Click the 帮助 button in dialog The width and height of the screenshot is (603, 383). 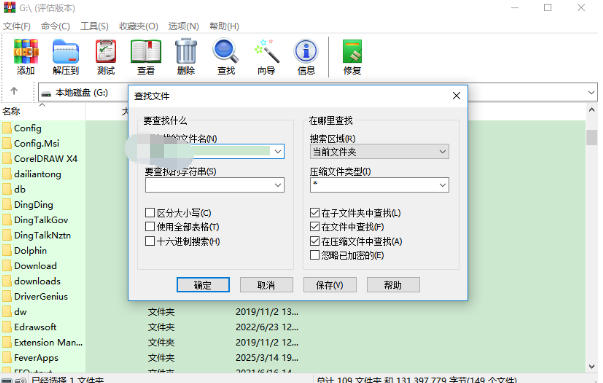coord(393,285)
